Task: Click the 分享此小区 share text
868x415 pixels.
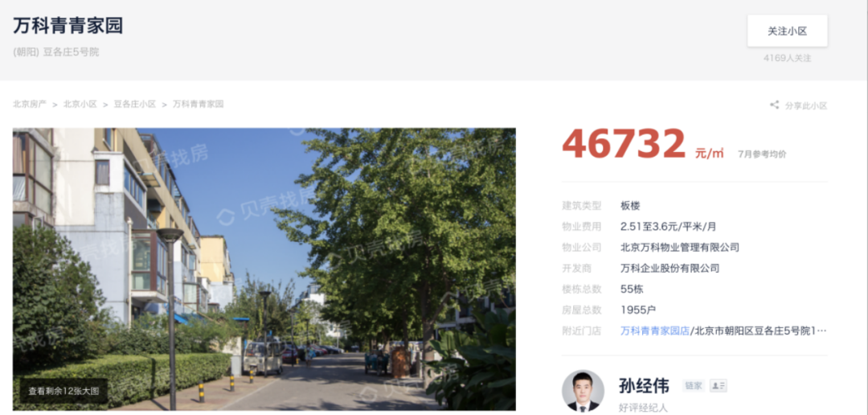Action: pyautogui.click(x=806, y=105)
